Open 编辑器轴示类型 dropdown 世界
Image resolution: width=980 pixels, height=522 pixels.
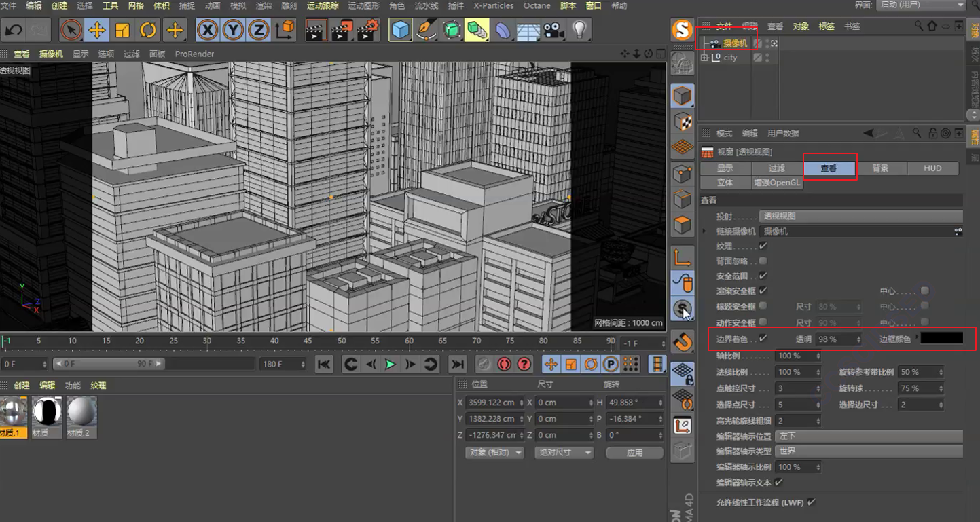(x=870, y=451)
